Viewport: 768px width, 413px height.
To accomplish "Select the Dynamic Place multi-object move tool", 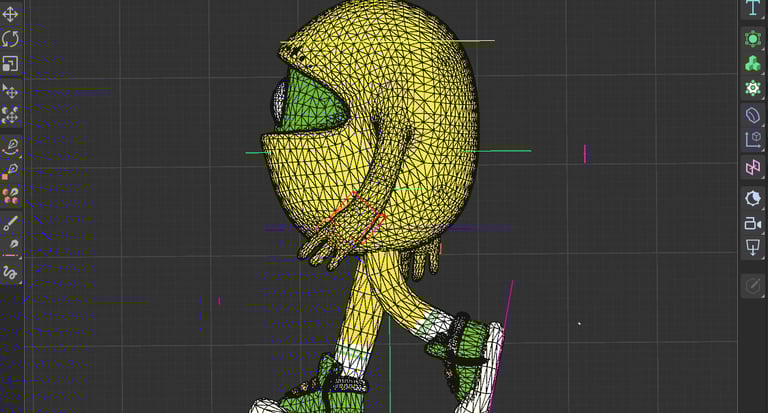I will pyautogui.click(x=10, y=116).
